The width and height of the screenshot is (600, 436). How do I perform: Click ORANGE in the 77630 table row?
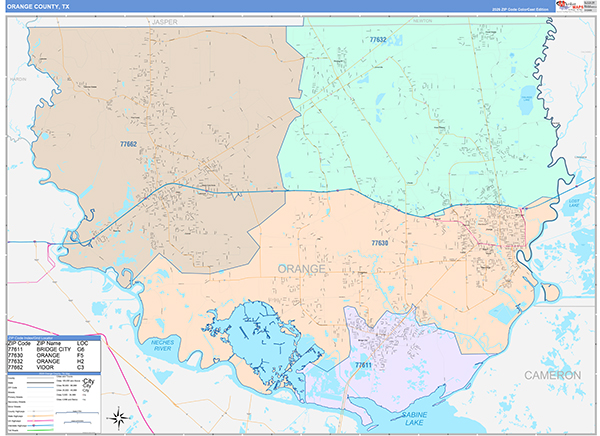[x=48, y=355]
